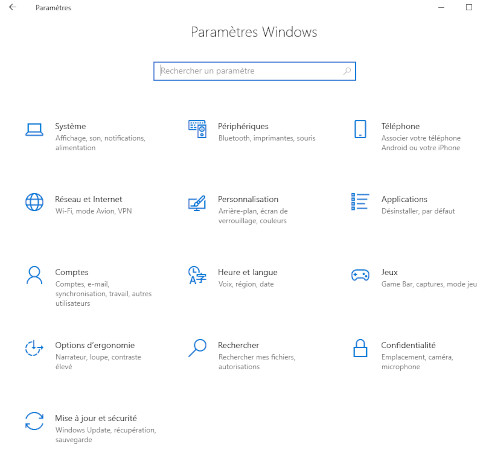
Task: Open the Jeux gamepad icon
Action: (360, 275)
